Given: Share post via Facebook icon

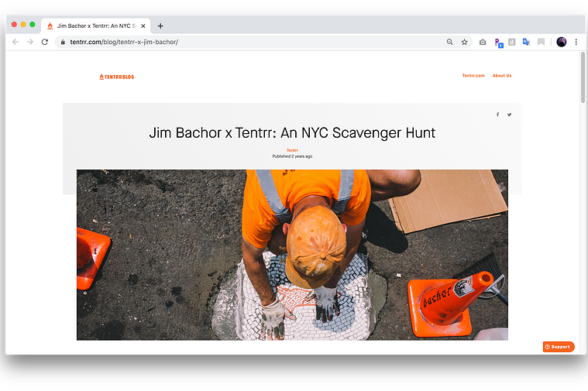Looking at the screenshot, I should (x=497, y=115).
